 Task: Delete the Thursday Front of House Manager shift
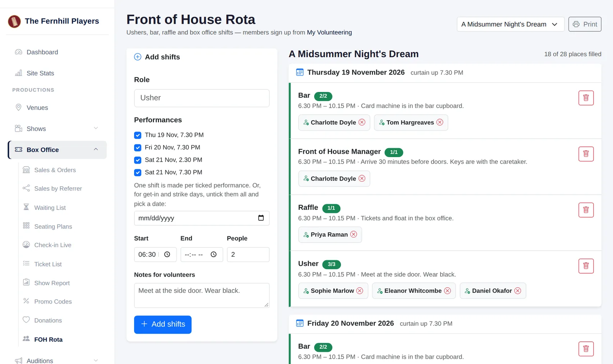[586, 154]
